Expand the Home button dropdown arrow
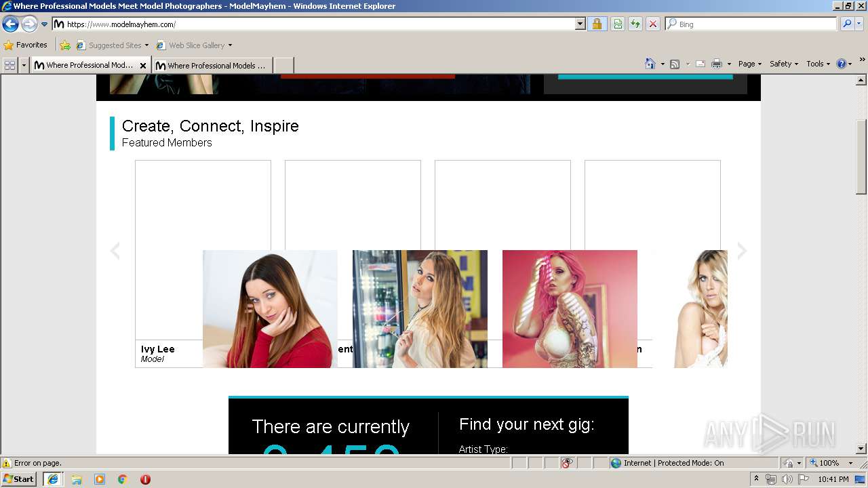 663,64
